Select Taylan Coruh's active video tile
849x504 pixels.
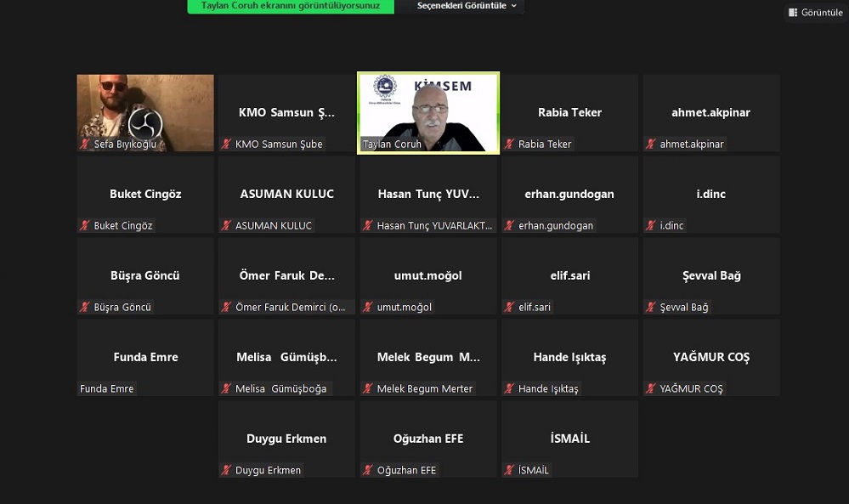coord(428,112)
